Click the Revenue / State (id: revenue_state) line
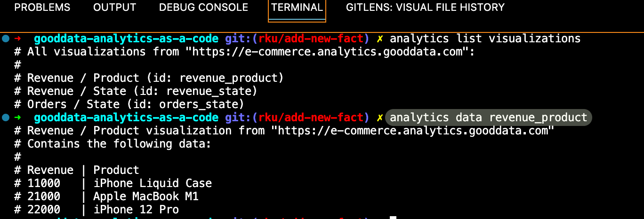This screenshot has height=219, width=644. tap(142, 91)
